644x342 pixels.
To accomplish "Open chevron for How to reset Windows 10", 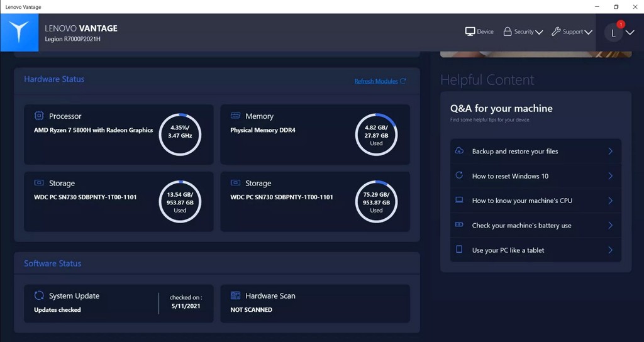I will coord(610,176).
